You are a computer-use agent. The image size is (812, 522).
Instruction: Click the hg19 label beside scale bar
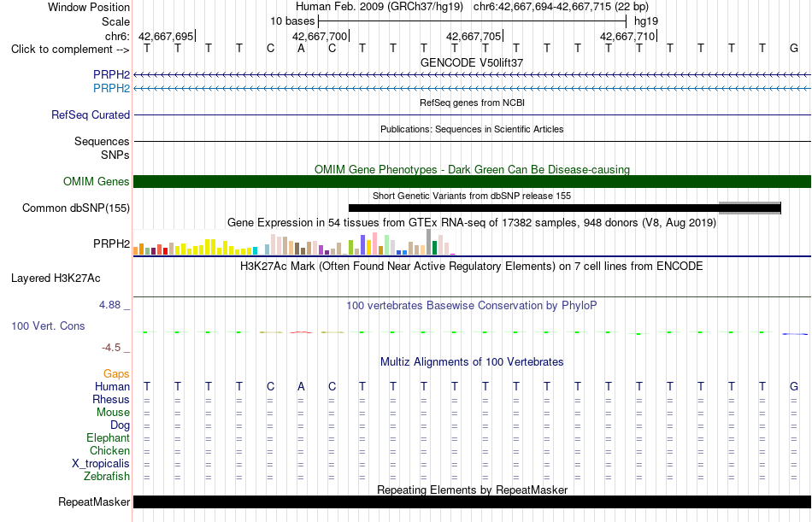646,21
